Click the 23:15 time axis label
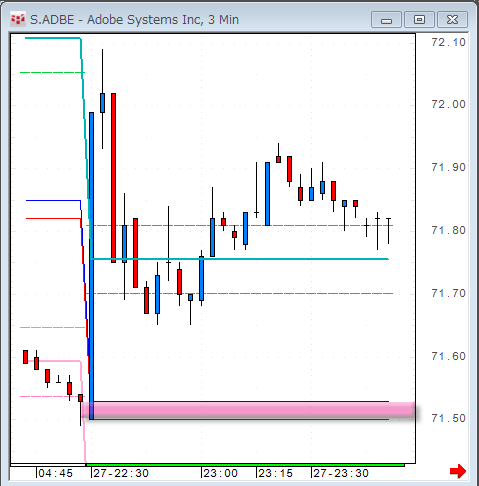This screenshot has height=486, width=479. [275, 473]
